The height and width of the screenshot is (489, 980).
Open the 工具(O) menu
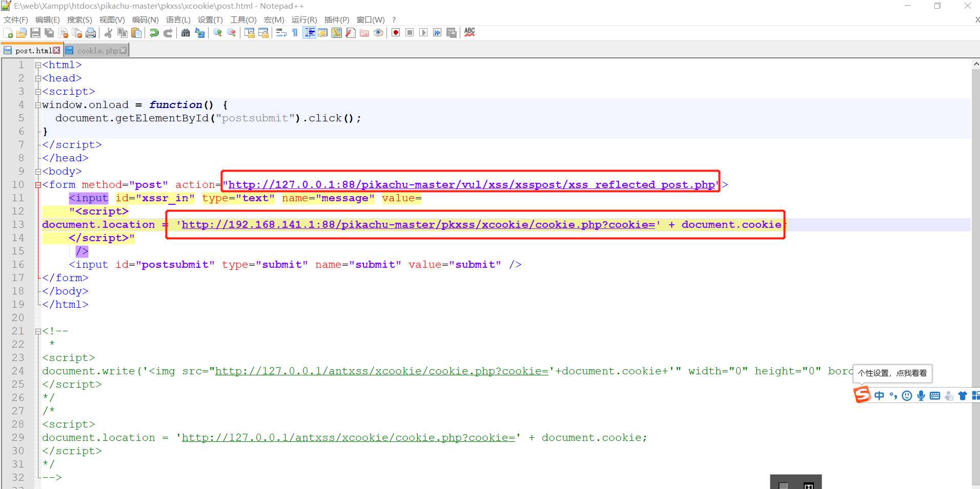click(x=243, y=19)
